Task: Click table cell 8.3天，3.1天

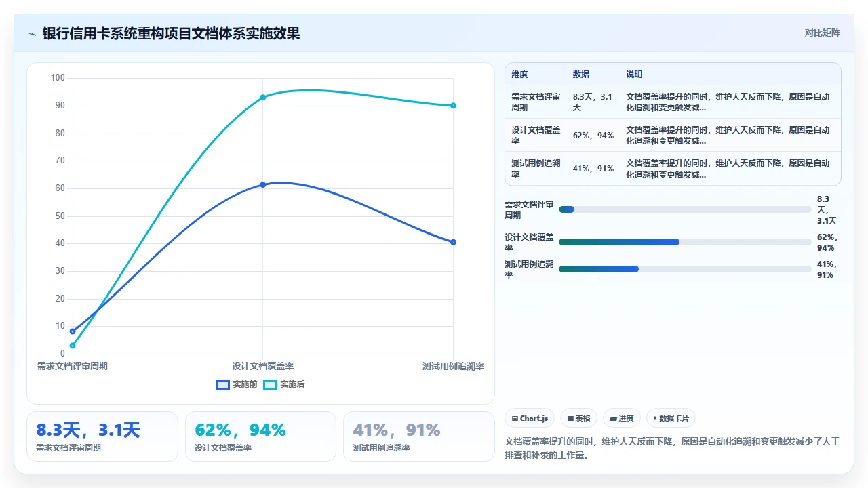Action: click(593, 102)
